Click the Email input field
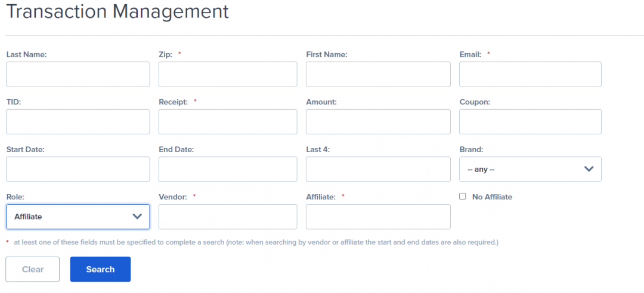This screenshot has width=644, height=293. point(530,74)
